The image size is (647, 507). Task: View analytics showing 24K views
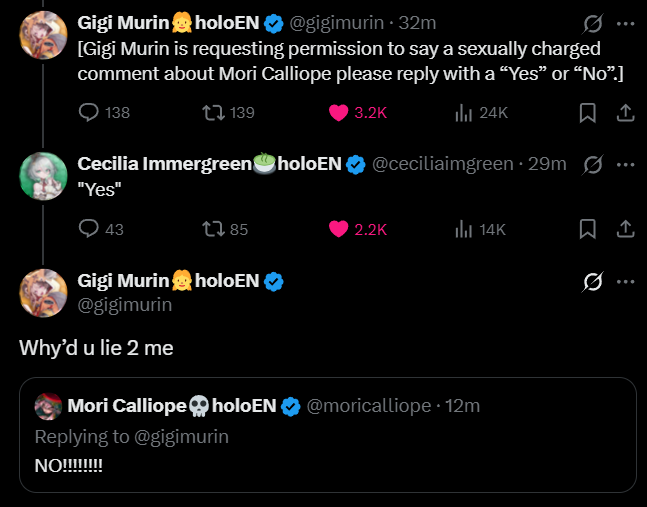pyautogui.click(x=463, y=113)
